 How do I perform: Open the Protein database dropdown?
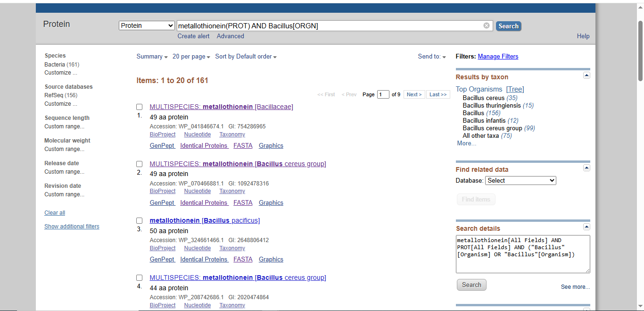point(147,25)
